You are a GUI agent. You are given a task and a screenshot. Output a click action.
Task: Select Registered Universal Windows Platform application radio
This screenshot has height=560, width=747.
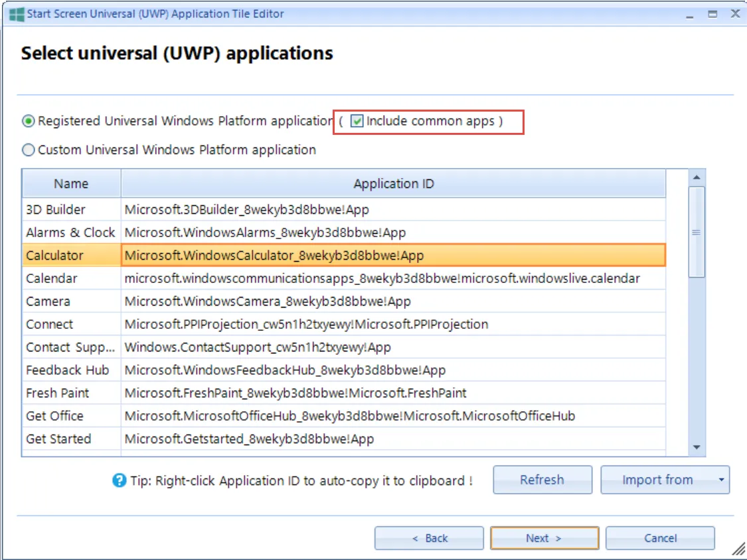click(29, 121)
